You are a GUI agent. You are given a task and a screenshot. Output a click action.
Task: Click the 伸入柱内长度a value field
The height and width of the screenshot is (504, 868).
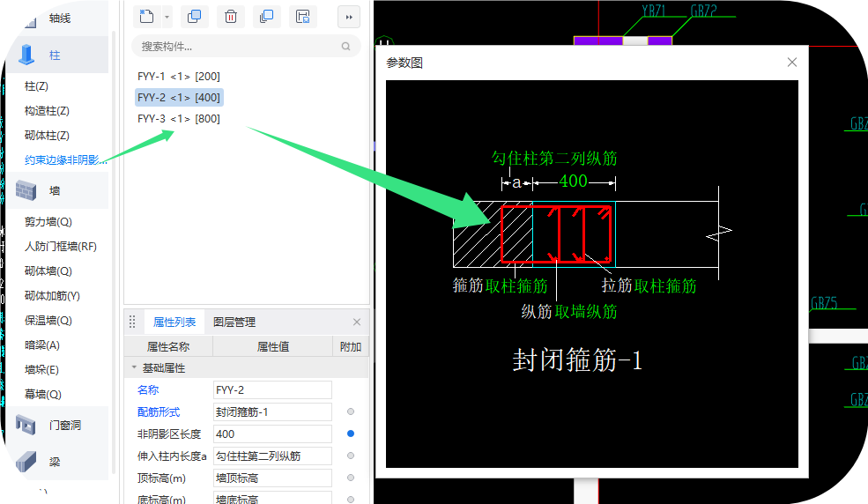[x=272, y=456]
